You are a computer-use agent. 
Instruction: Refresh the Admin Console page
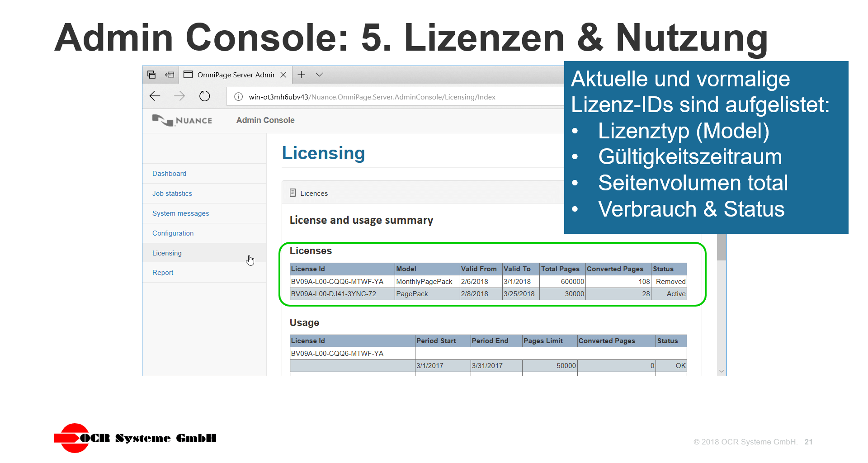(x=204, y=96)
